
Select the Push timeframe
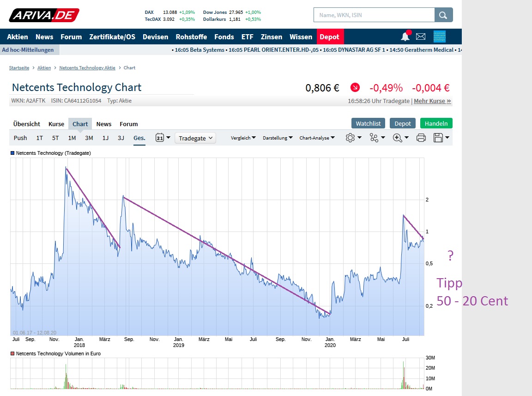click(x=20, y=138)
